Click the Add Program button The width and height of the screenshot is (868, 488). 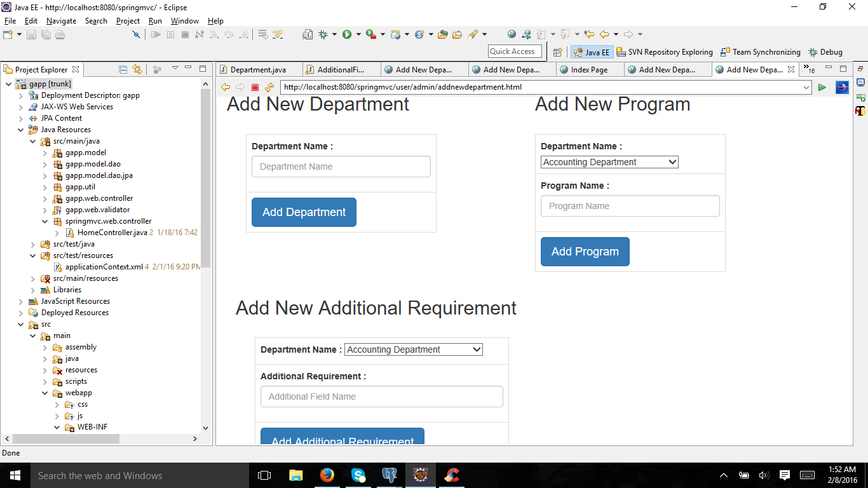point(585,252)
